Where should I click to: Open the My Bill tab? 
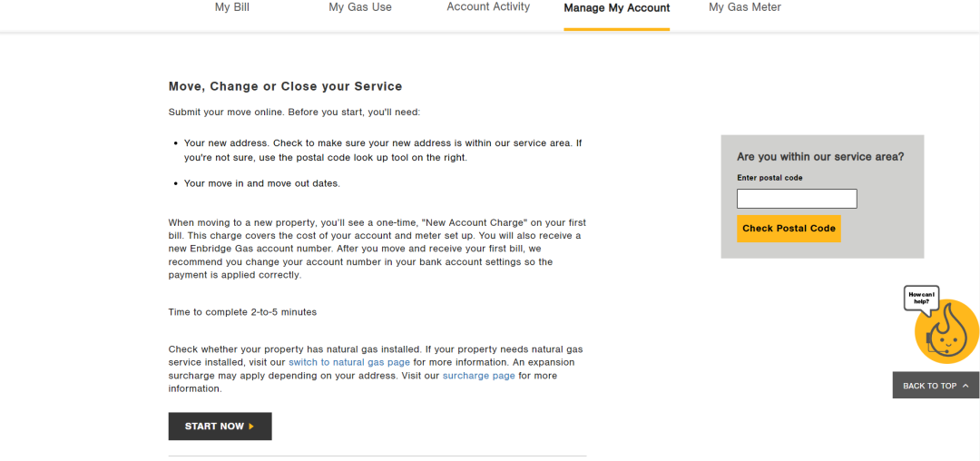[x=232, y=7]
